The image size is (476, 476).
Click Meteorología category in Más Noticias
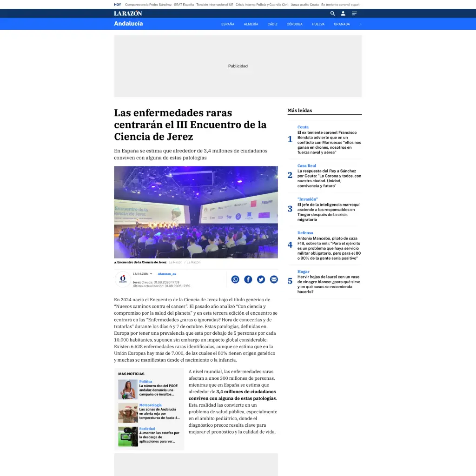[150, 405]
